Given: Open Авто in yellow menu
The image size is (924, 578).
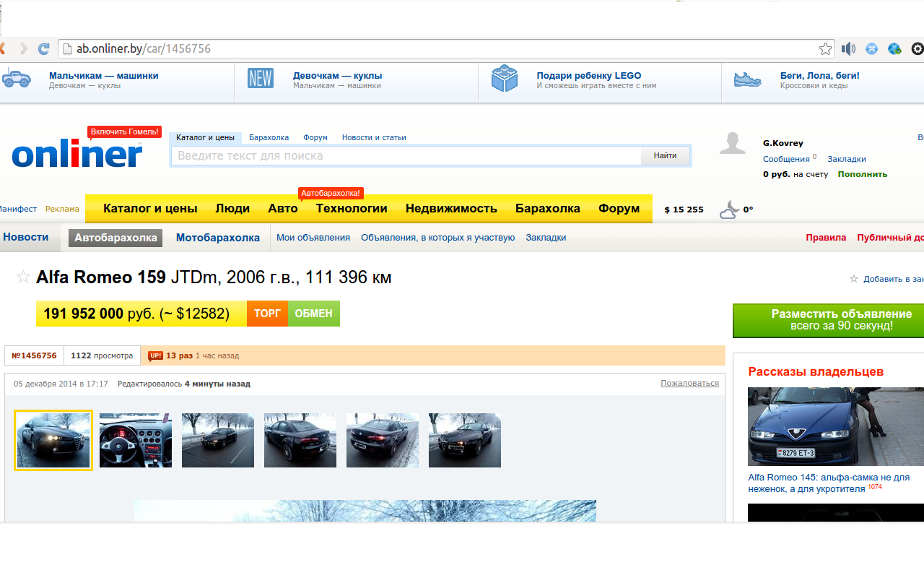Looking at the screenshot, I should [283, 209].
